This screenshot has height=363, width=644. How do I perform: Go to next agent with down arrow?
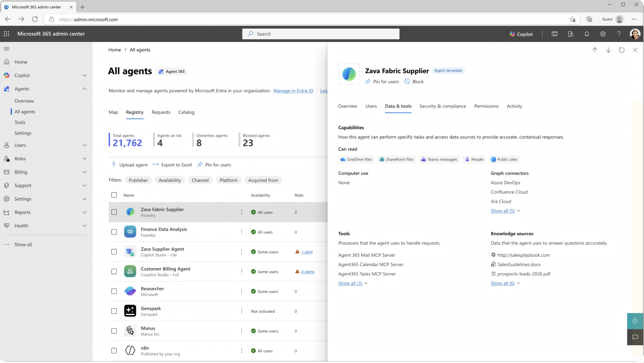[608, 50]
